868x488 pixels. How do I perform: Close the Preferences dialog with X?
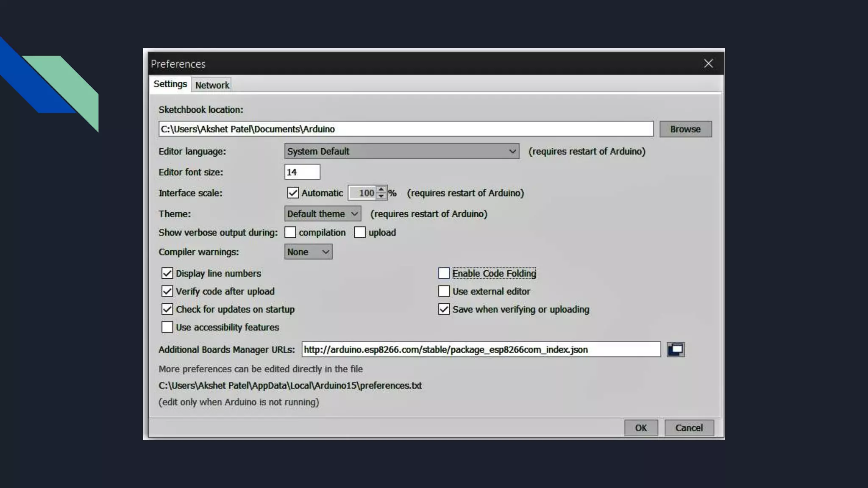[708, 64]
